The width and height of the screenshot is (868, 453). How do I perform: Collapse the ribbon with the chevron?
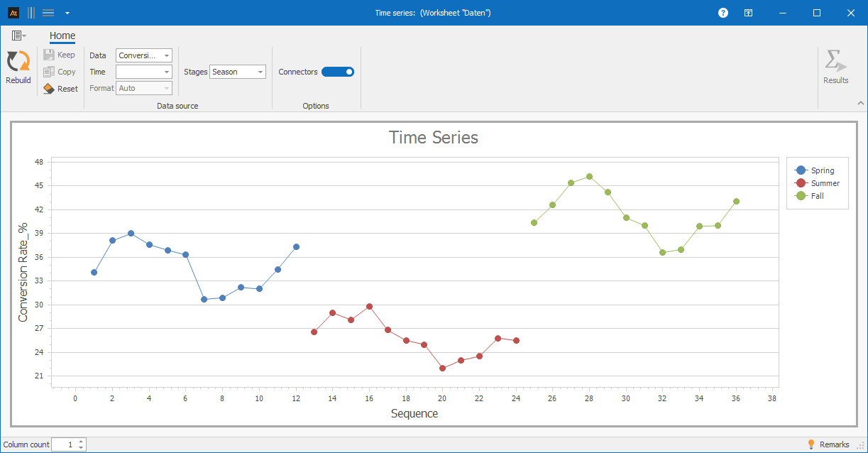point(861,104)
